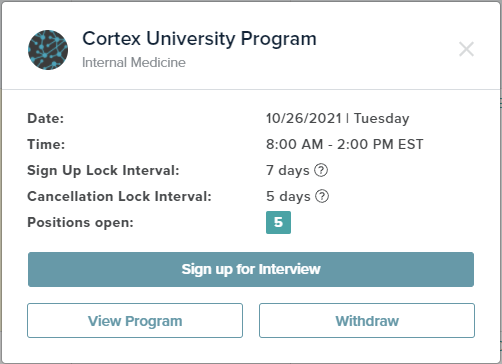The height and width of the screenshot is (364, 502).
Task: Sign up for Interview
Action: [x=251, y=269]
